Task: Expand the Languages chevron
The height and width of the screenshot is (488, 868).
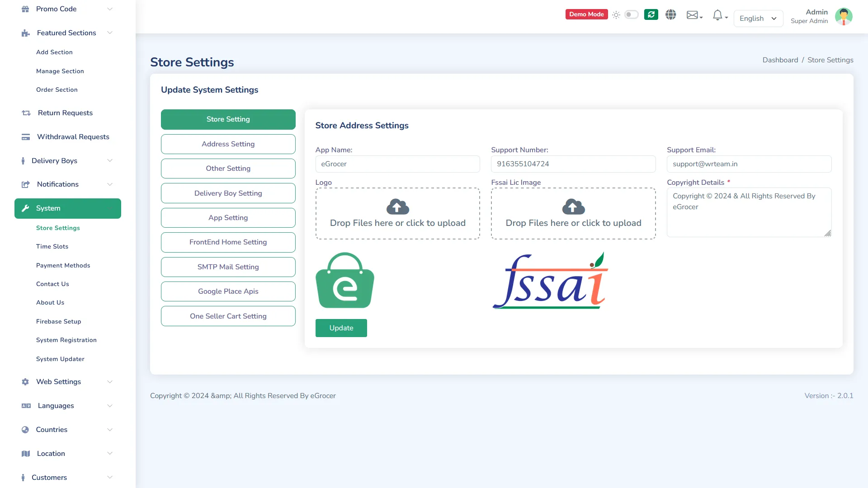Action: point(110,406)
